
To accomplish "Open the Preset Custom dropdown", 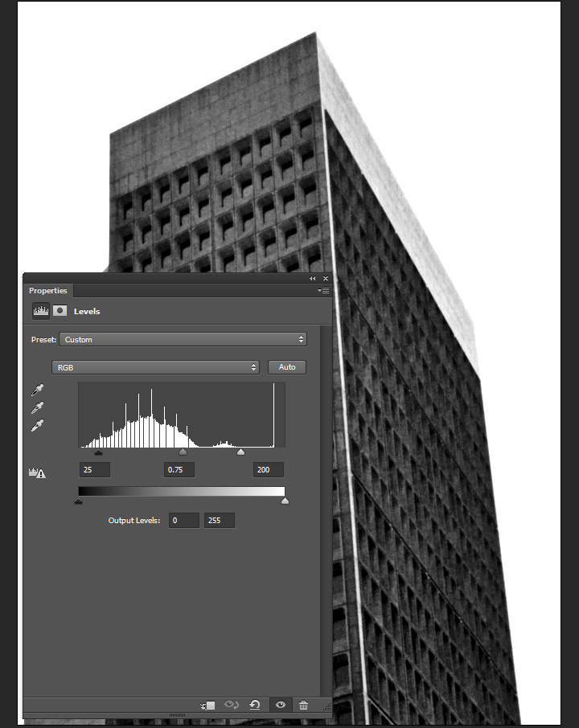I will (183, 339).
